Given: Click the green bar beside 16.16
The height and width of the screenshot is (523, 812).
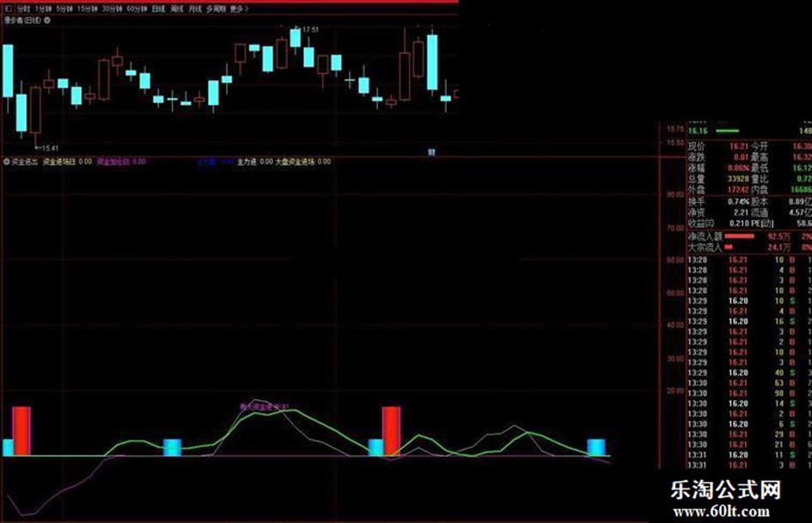Looking at the screenshot, I should coord(727,131).
